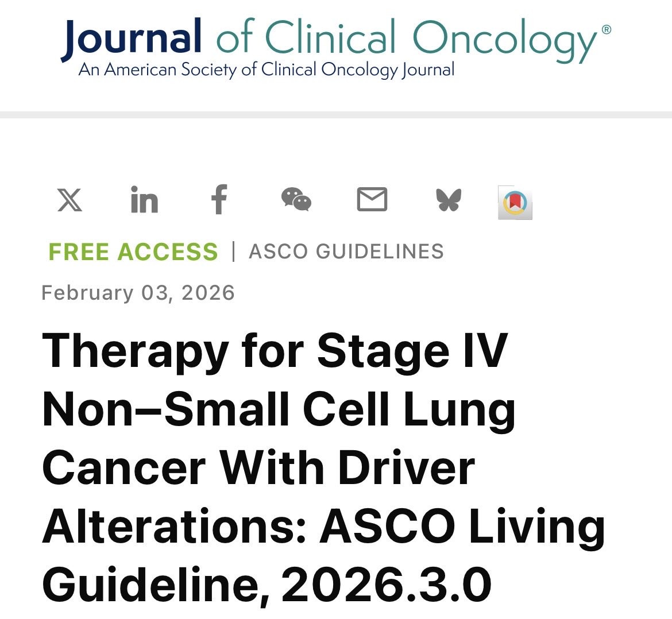Click the guideline version number 2026.3.0
This screenshot has width=672, height=619.
point(387,585)
